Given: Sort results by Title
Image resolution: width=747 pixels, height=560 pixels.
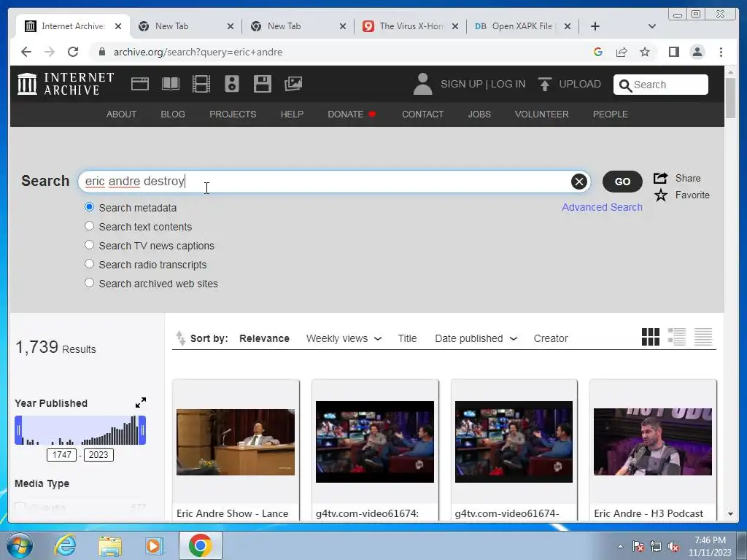Looking at the screenshot, I should tap(407, 338).
